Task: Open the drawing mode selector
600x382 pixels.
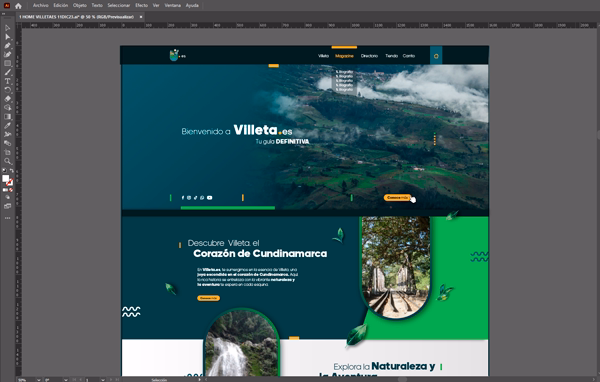Action: 7,197
